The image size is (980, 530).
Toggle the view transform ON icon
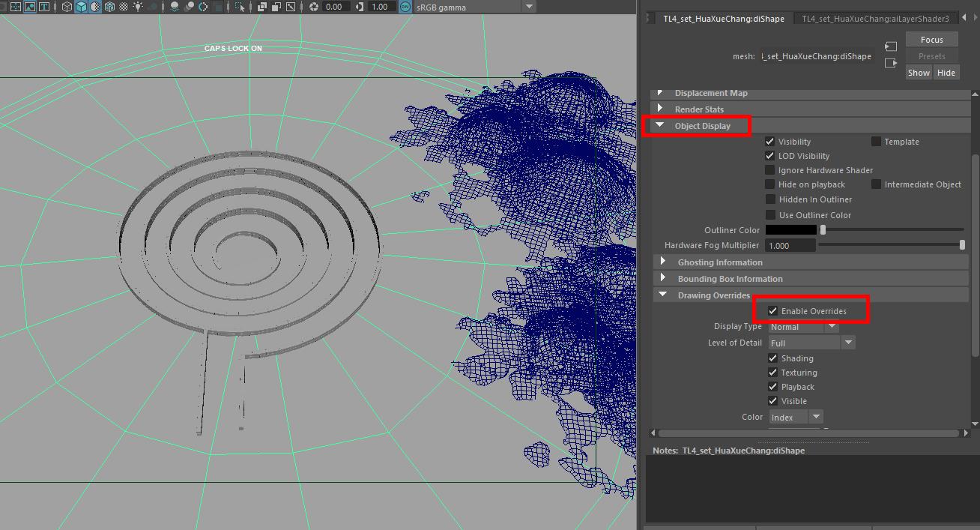point(405,7)
